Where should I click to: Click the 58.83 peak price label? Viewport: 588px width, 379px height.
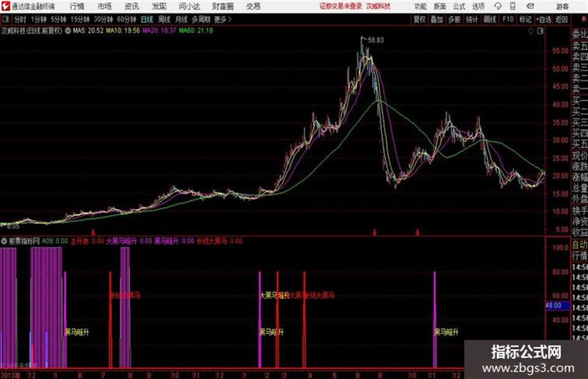[x=376, y=40]
